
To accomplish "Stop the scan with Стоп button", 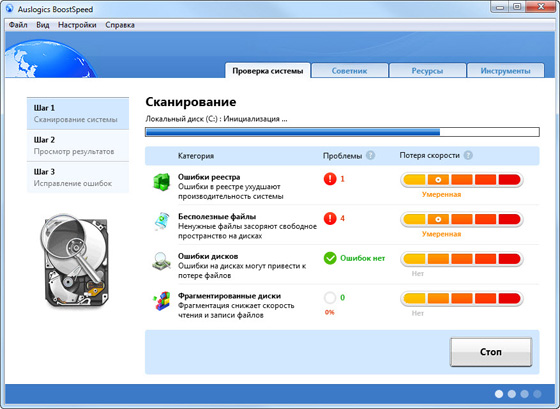I will [x=491, y=352].
